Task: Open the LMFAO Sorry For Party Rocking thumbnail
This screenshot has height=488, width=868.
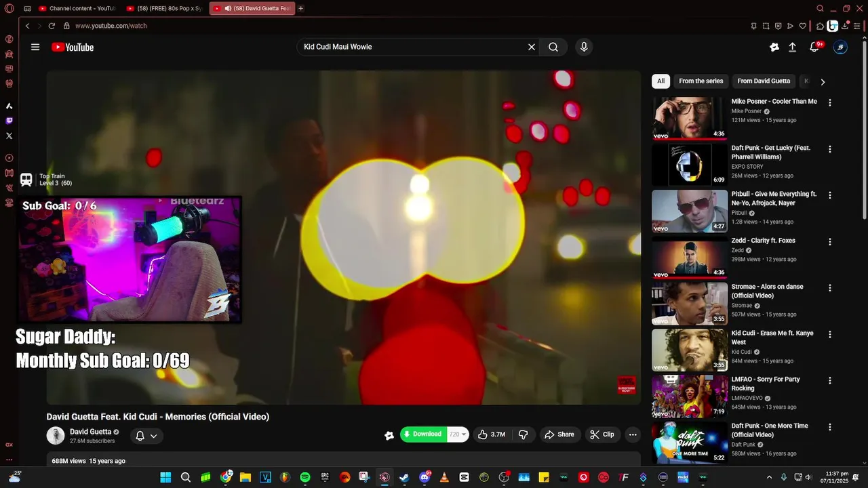Action: [690, 396]
